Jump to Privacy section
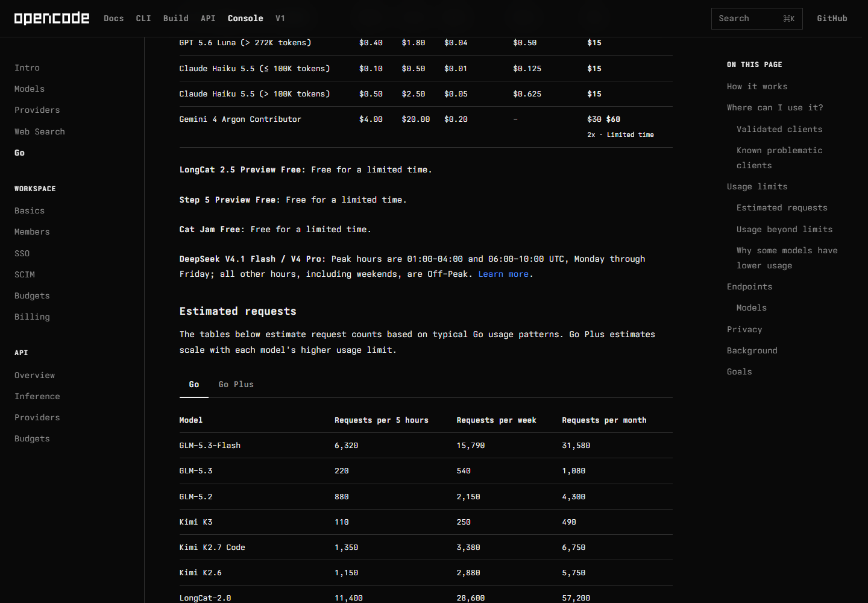The image size is (868, 603). coord(744,329)
